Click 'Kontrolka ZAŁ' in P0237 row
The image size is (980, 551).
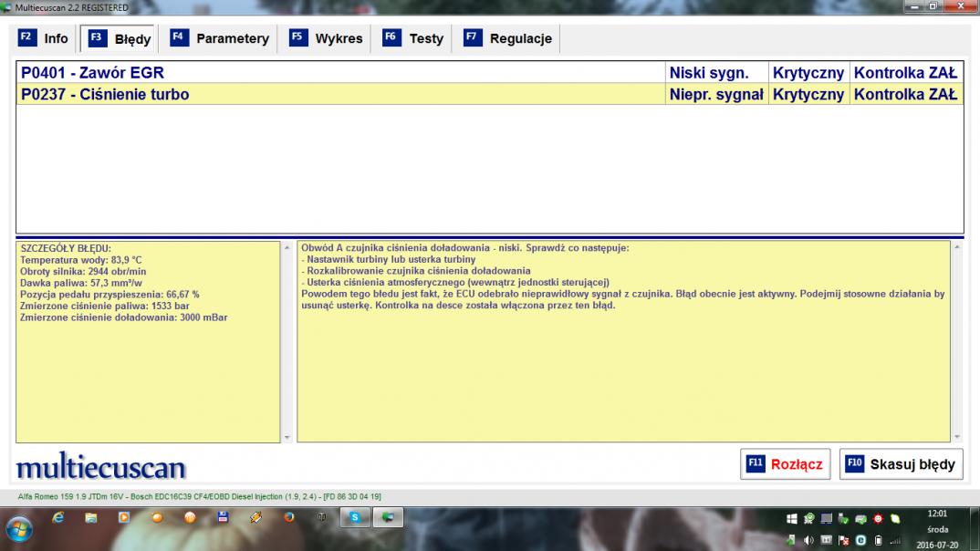pos(905,94)
